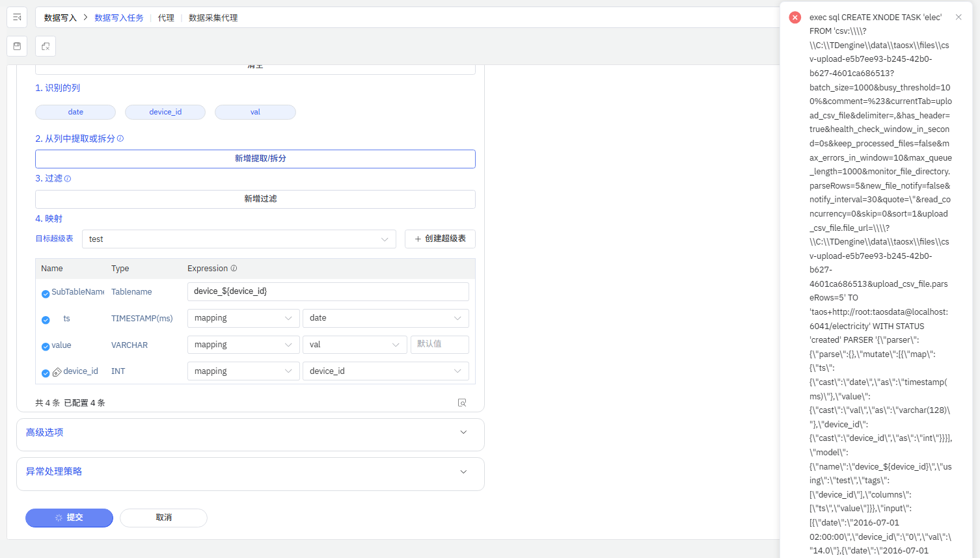
Task: Go to 数据写入任务 breadcrumb tab
Action: 119,18
